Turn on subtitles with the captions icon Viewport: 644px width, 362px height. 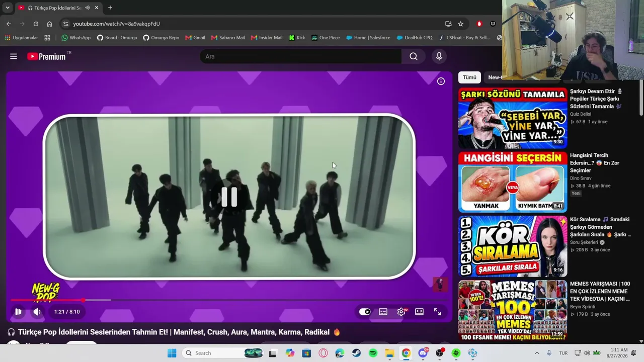tap(383, 312)
